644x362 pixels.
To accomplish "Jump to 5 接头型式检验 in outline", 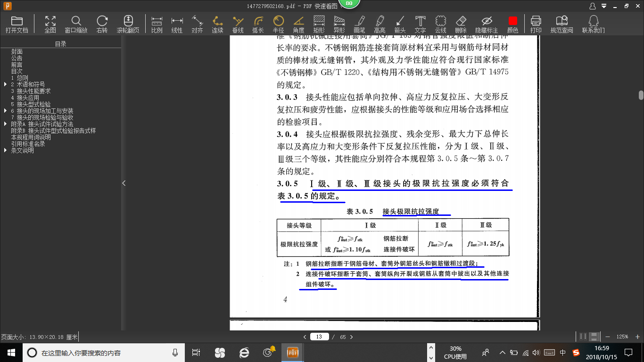I will (x=31, y=104).
